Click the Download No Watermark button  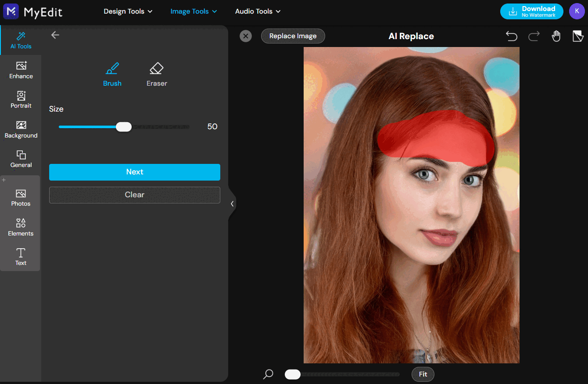pos(532,11)
